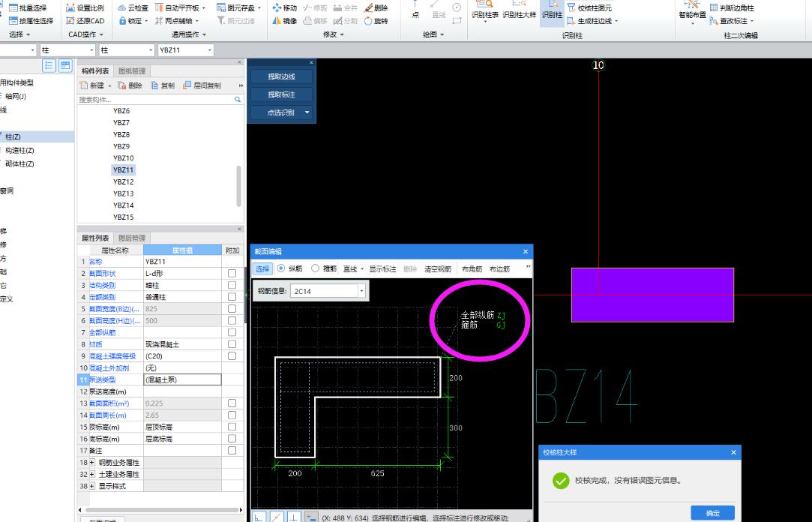Screen dimensions: 812x522
Task: Click the 识别柱表 recognize column table tool
Action: click(x=485, y=10)
